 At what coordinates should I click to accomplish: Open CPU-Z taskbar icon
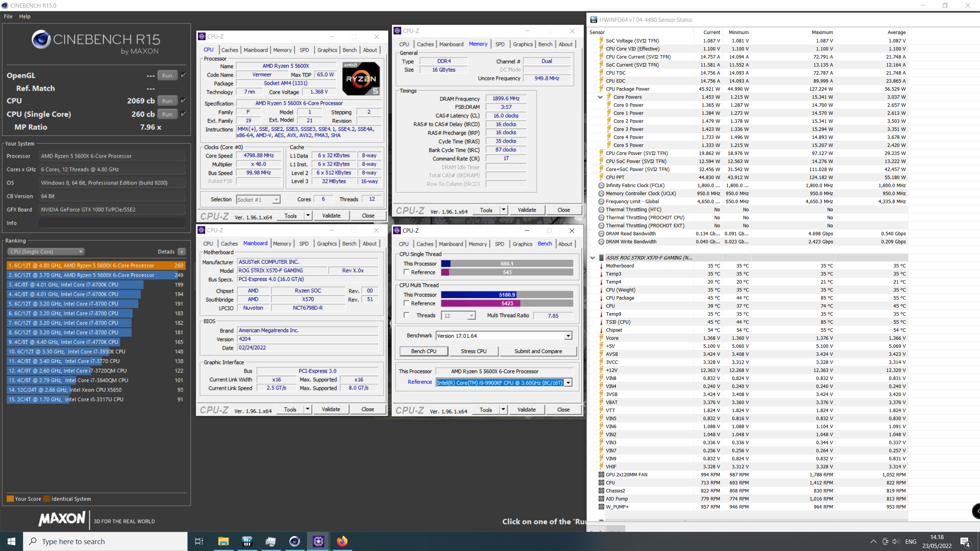pos(318,541)
